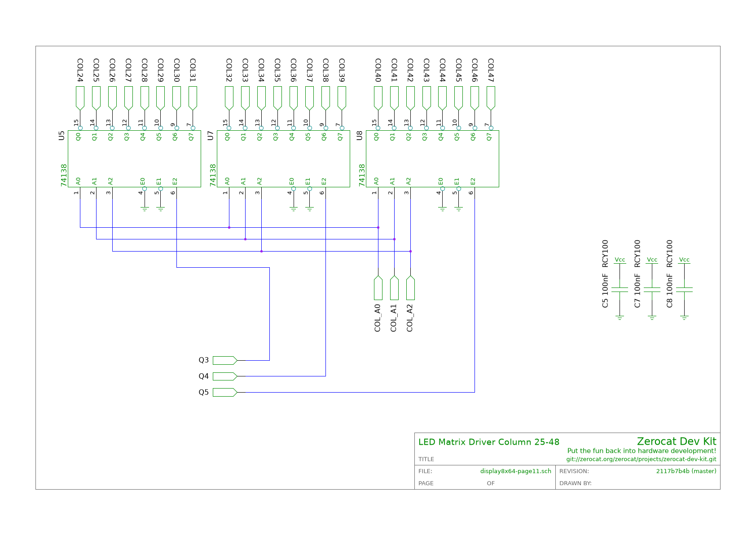Click the 'DRAWN BY:' field label
The height and width of the screenshot is (535, 756).
point(576,483)
